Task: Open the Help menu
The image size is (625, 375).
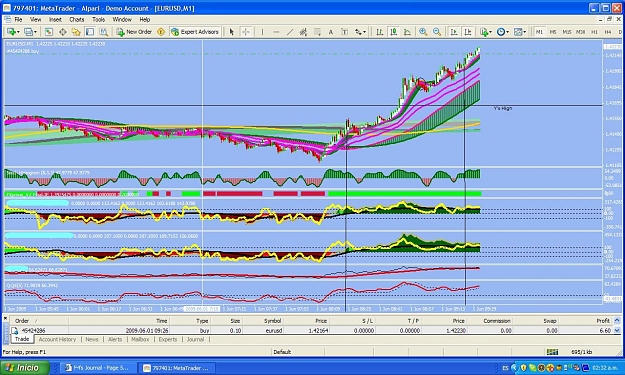Action: [145, 20]
